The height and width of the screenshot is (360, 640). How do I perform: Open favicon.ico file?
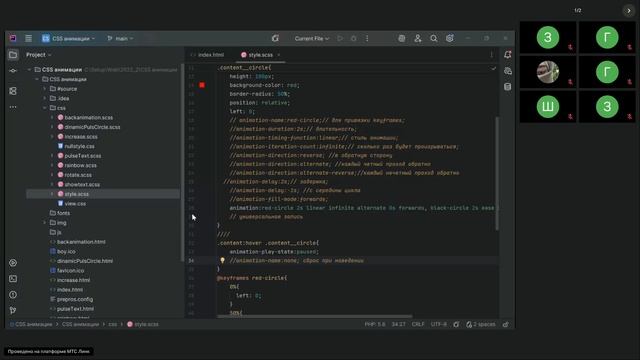pyautogui.click(x=70, y=271)
